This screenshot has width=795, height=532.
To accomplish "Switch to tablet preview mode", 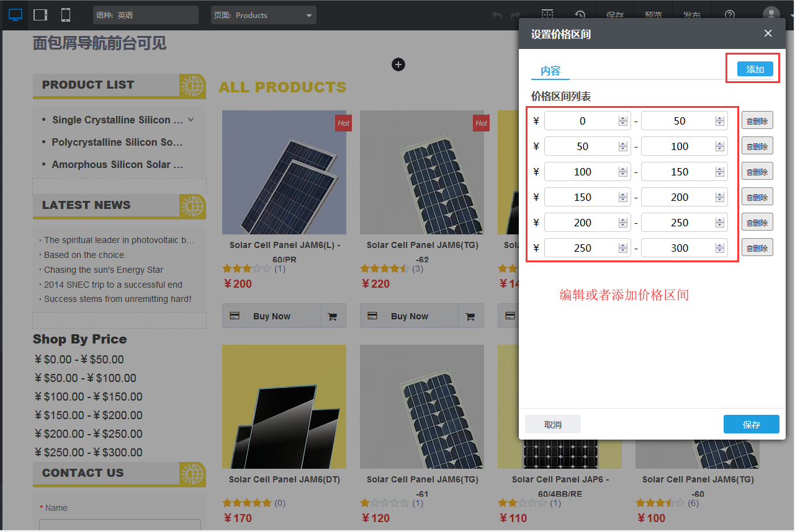I will 40,15.
